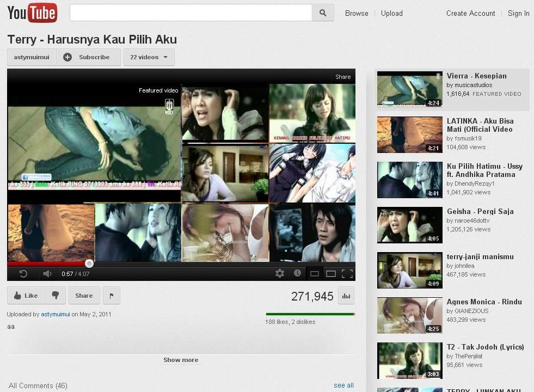Click the see all comments link
The width and height of the screenshot is (534, 392).
[x=343, y=385]
